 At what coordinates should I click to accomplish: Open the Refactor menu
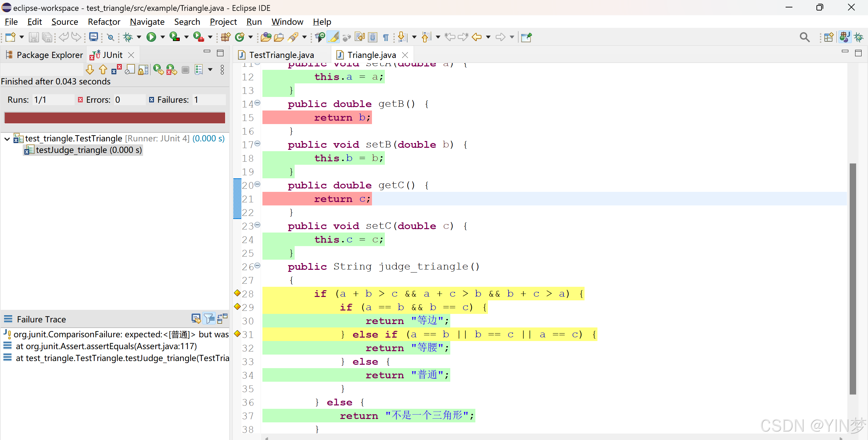[104, 22]
